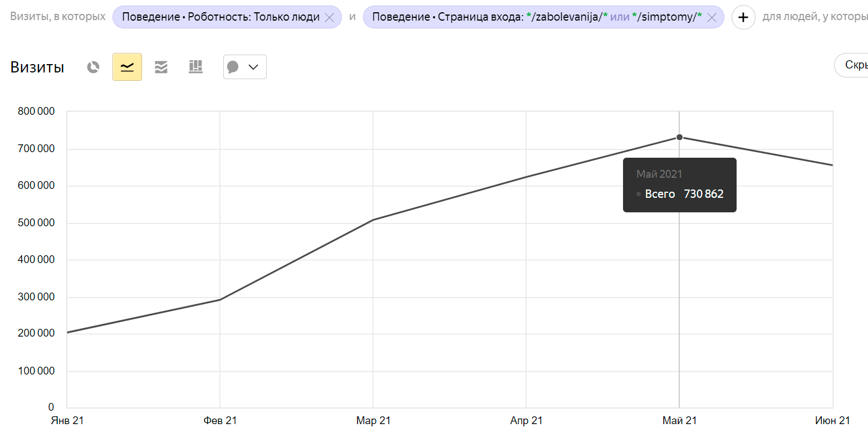Click the 'Визиты' chart heading
The width and height of the screenshot is (868, 428).
tap(37, 67)
